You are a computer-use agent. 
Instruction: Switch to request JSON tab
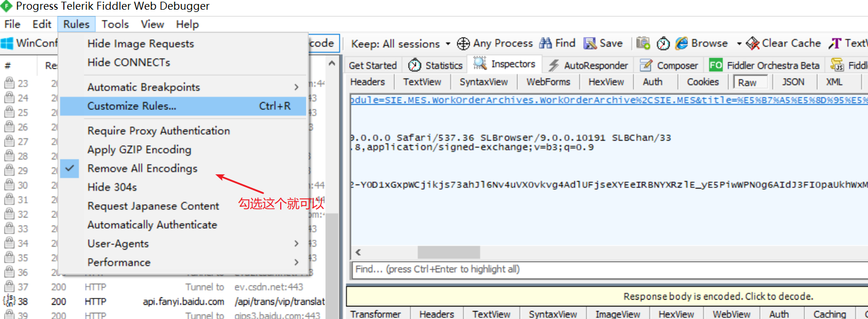[793, 81]
